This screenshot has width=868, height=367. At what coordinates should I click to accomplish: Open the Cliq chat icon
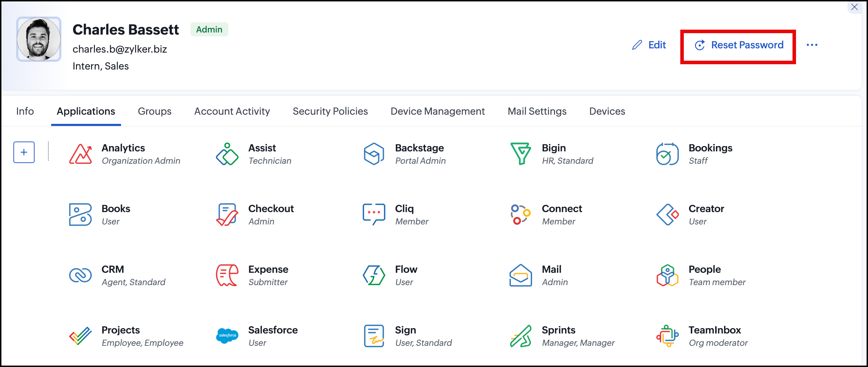click(374, 215)
